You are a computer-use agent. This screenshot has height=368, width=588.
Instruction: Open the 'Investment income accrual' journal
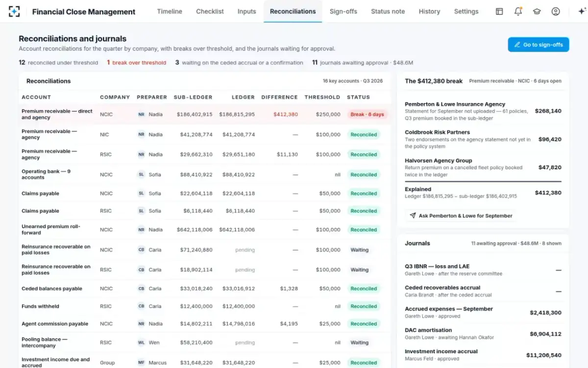point(483,355)
